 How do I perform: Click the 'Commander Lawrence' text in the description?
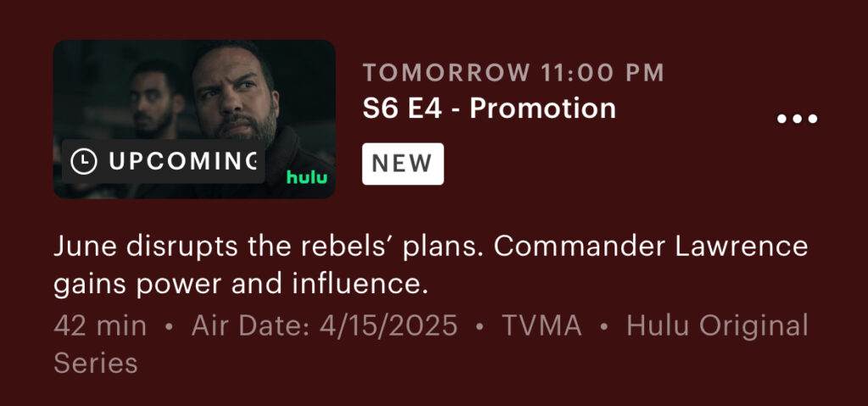pyautogui.click(x=650, y=247)
